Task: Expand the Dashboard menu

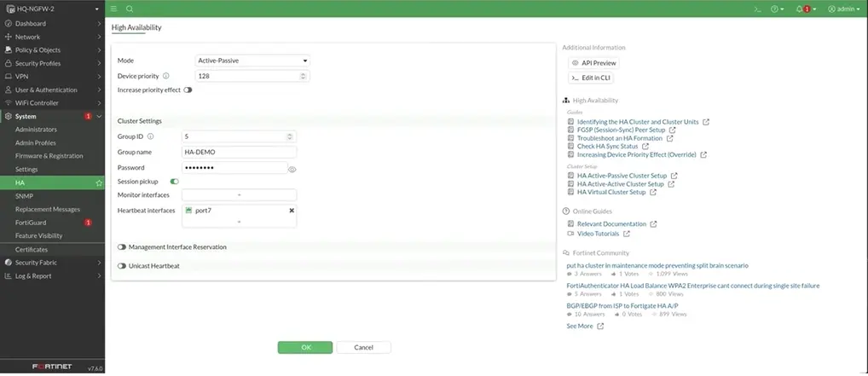Action: [52, 24]
